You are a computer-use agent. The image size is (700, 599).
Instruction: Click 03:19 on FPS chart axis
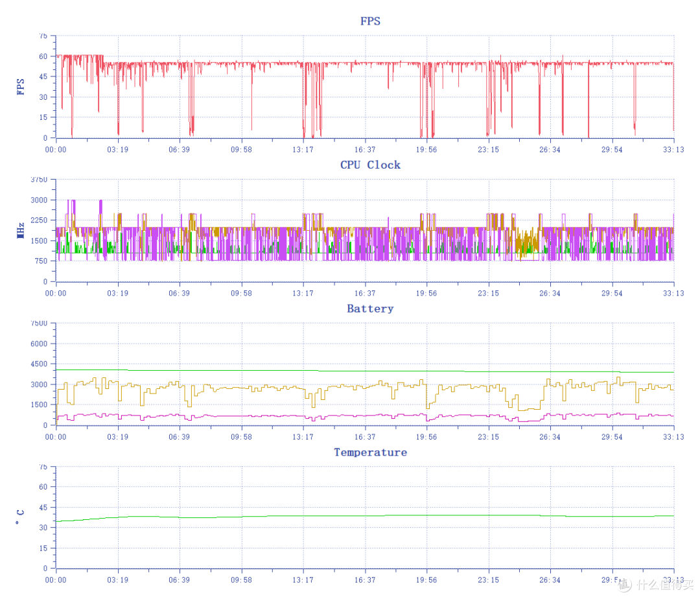[x=117, y=150]
